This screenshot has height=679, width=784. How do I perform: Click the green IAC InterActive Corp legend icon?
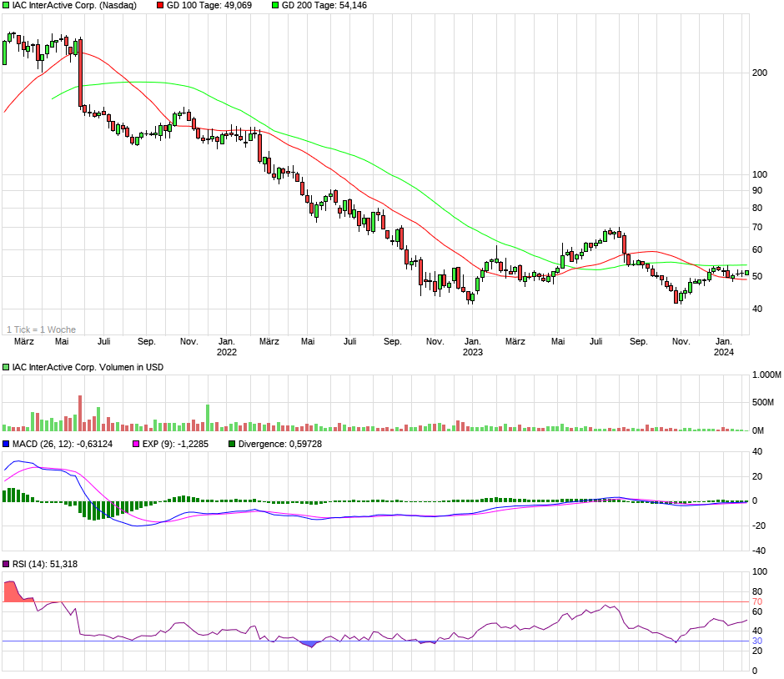point(7,5)
